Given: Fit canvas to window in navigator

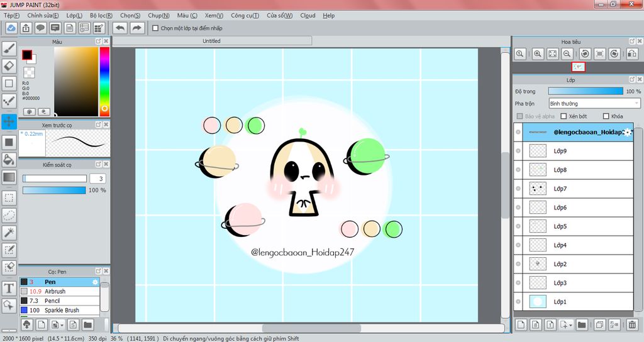Looking at the screenshot, I should (x=552, y=54).
